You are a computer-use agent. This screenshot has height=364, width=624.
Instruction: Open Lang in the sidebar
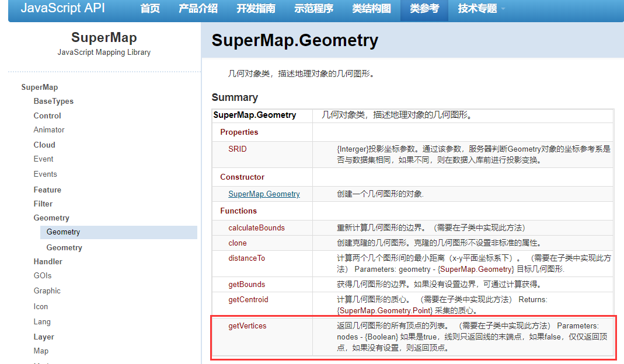tap(42, 322)
